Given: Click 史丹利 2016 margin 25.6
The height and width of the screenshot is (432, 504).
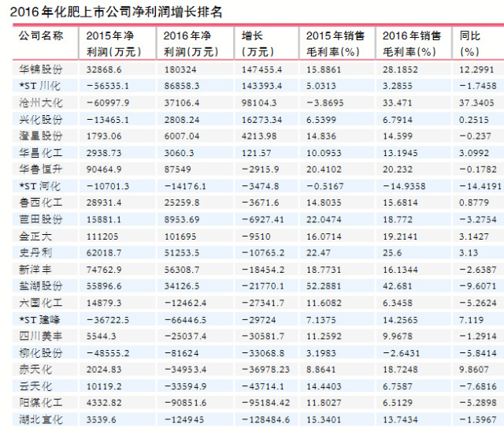Looking at the screenshot, I should tap(392, 253).
